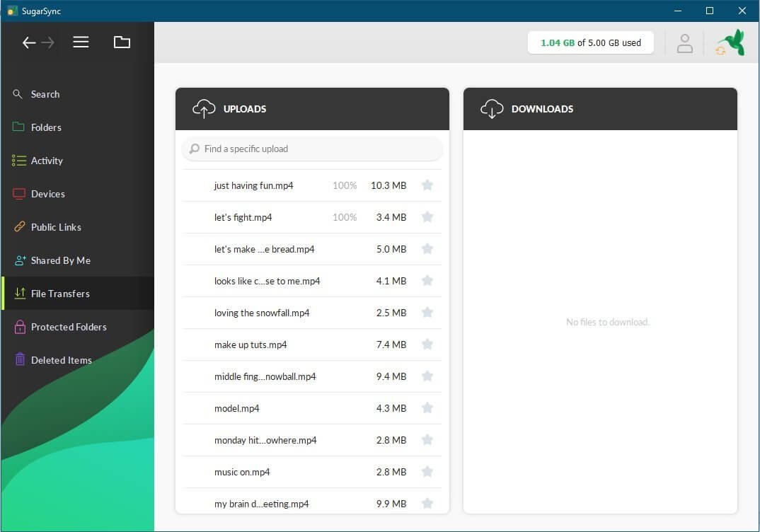
Task: Star the middle fing...nowball.mp4 upload
Action: (x=427, y=376)
